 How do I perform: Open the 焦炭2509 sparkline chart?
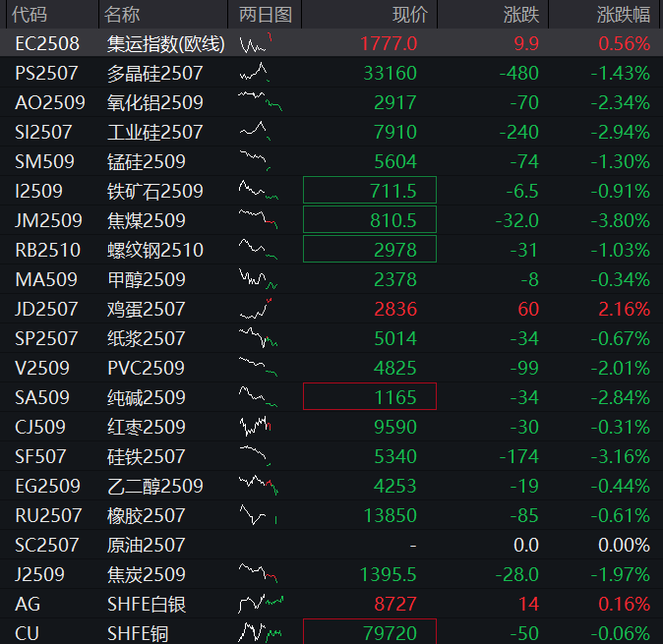[259, 573]
